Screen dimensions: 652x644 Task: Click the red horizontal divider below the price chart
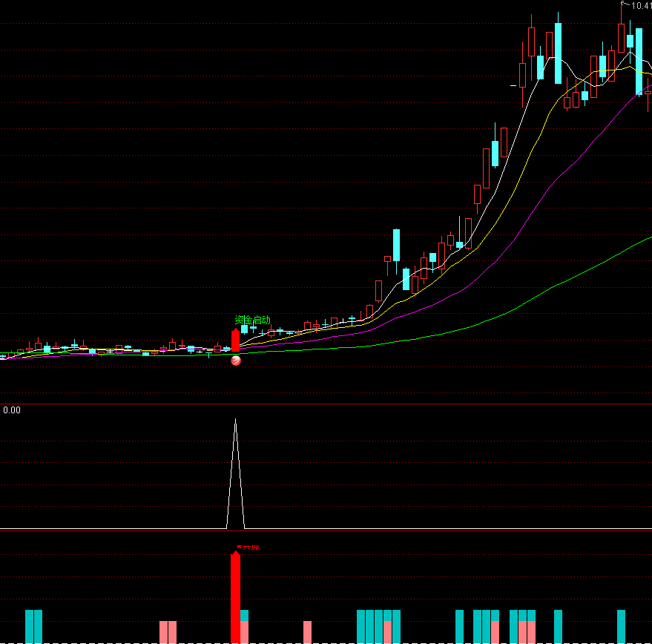(326, 404)
